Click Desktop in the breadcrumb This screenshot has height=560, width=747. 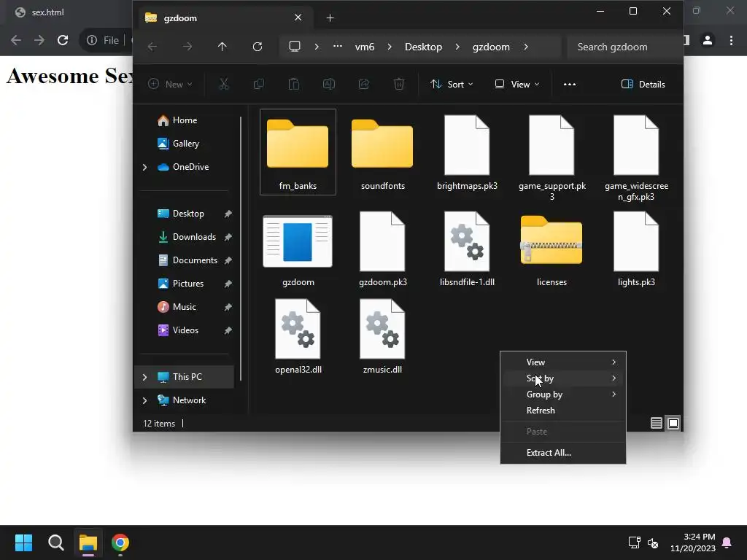tap(423, 47)
